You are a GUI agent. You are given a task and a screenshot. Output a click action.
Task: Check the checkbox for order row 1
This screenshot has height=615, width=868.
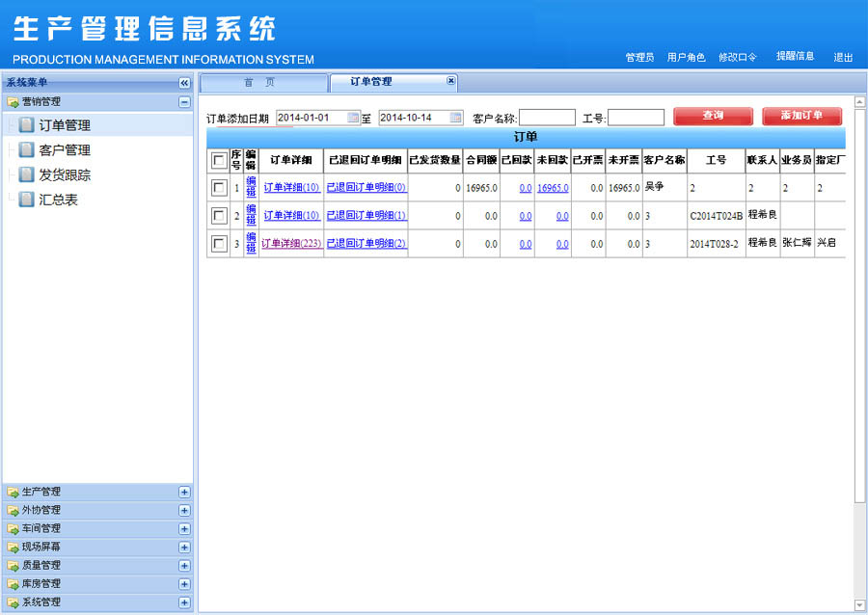219,187
